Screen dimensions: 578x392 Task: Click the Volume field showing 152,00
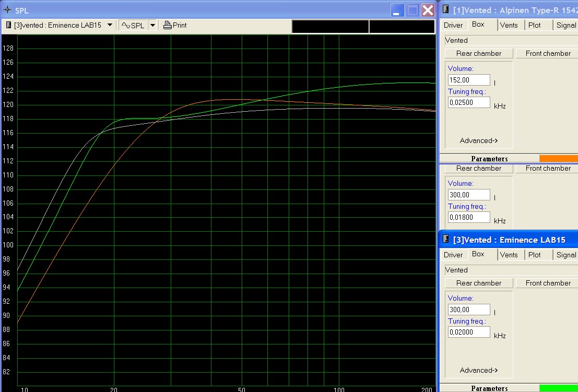(469, 80)
